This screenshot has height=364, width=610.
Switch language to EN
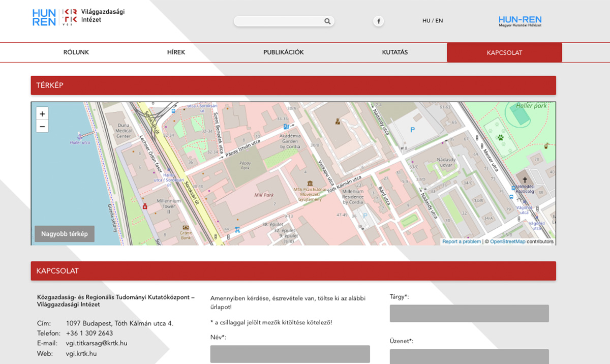click(x=439, y=21)
